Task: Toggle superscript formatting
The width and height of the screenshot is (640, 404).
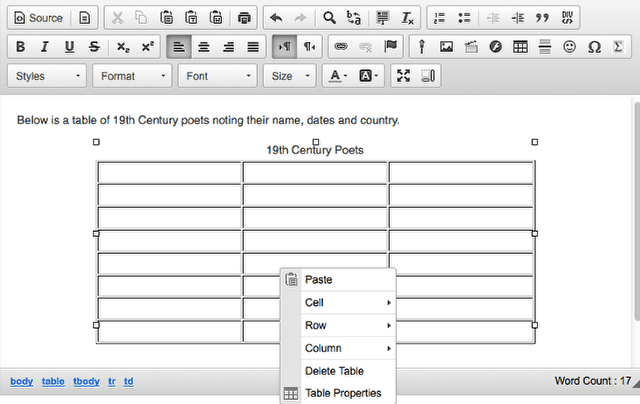Action: point(147,47)
